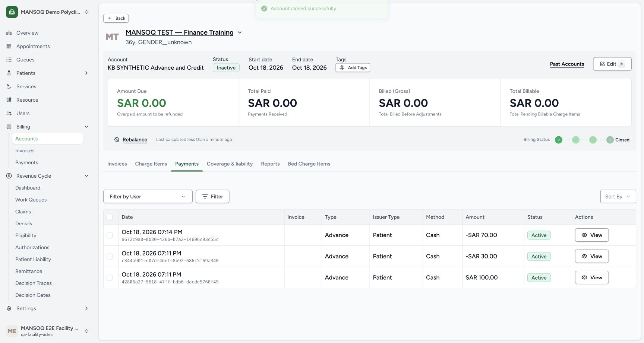Click the Services sidebar icon

pyautogui.click(x=9, y=86)
